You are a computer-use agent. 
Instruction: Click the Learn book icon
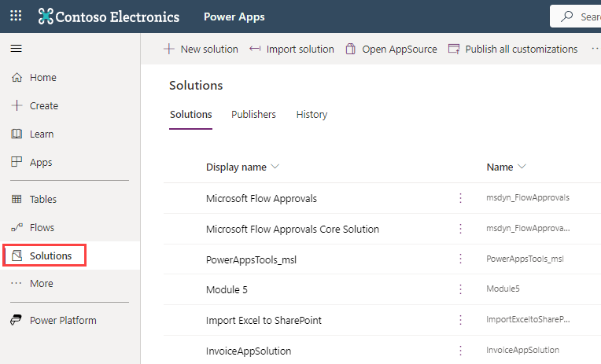[x=17, y=134]
